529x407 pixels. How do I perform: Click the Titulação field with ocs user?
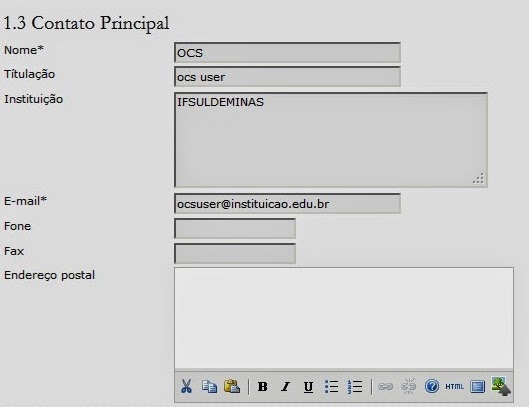(x=287, y=77)
